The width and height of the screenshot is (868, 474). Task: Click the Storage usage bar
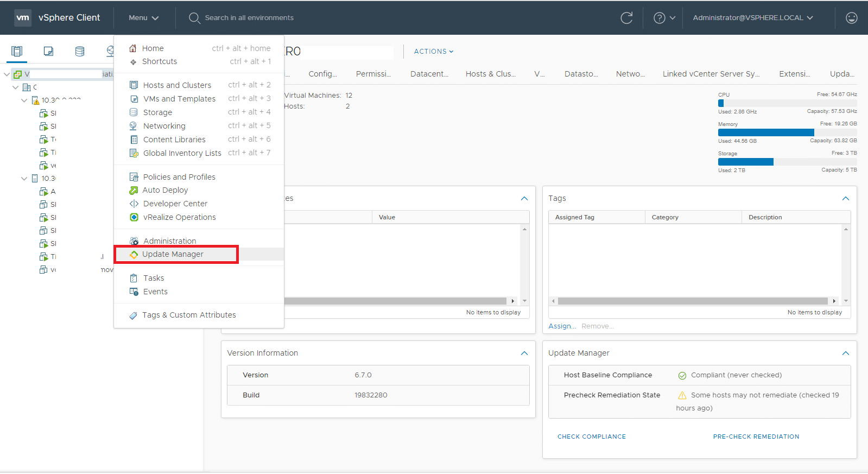(x=788, y=162)
